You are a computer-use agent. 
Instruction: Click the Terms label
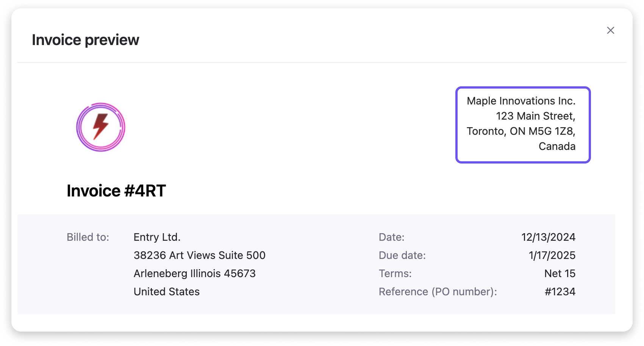click(395, 273)
